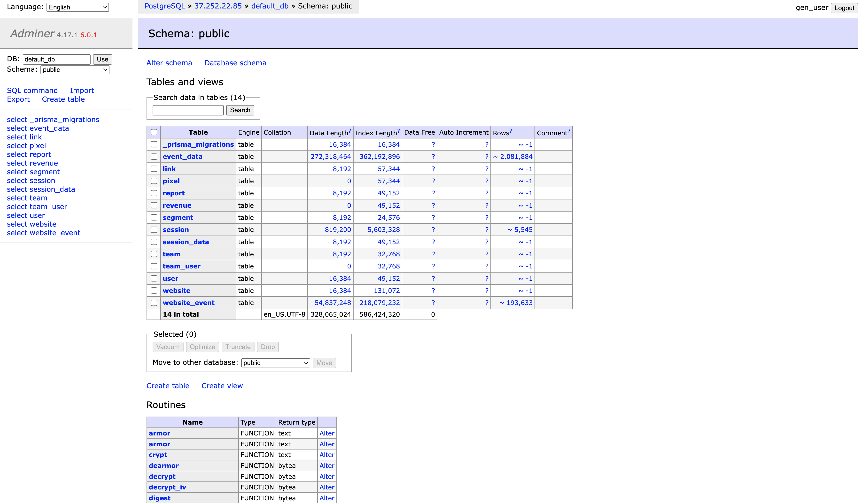
Task: Check the event_data row checkbox
Action: coord(154,157)
